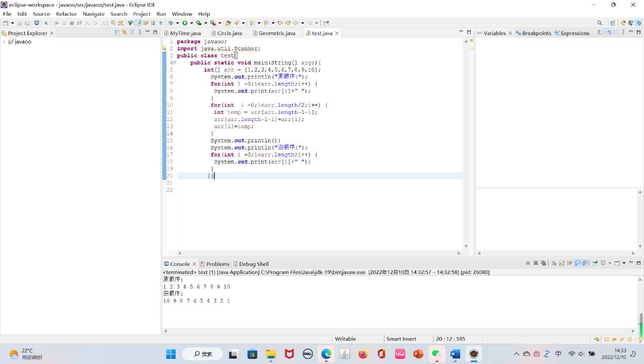Viewport: 644px width, 364px height.
Task: Remove all terminated launches in Console
Action: pyautogui.click(x=543, y=263)
